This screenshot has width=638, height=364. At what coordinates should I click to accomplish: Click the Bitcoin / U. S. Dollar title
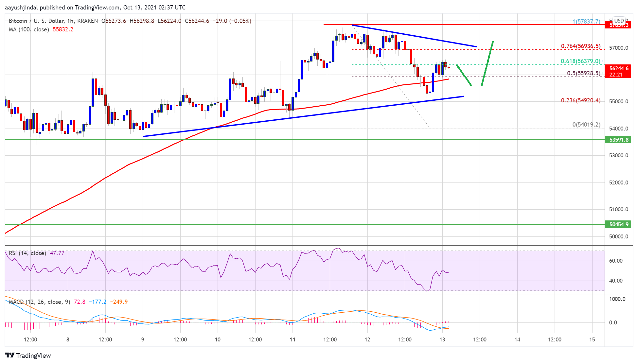coord(36,21)
